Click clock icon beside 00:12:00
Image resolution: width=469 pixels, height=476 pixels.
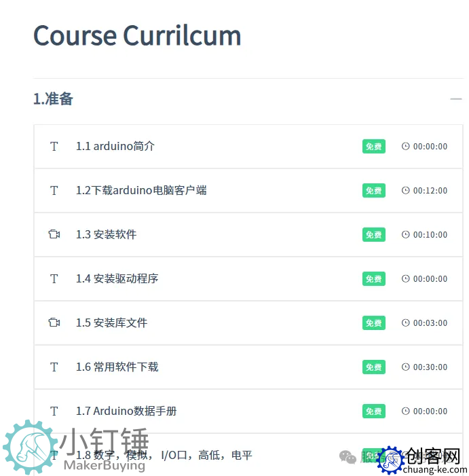point(406,190)
